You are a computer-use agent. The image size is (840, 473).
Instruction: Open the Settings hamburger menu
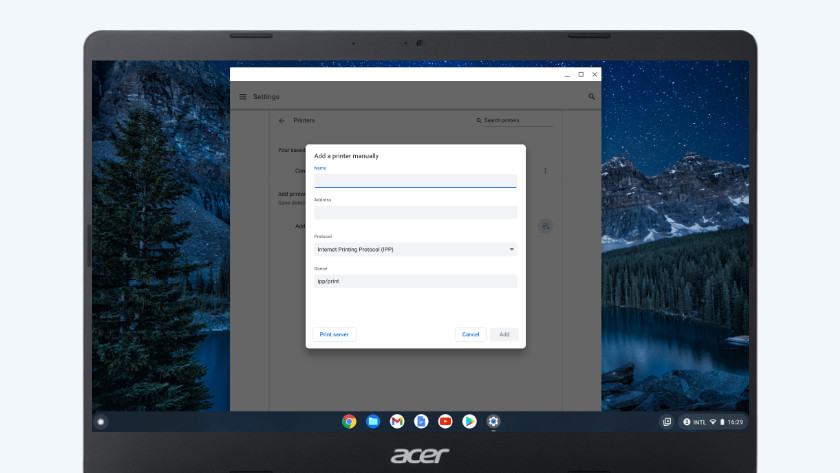tap(243, 97)
